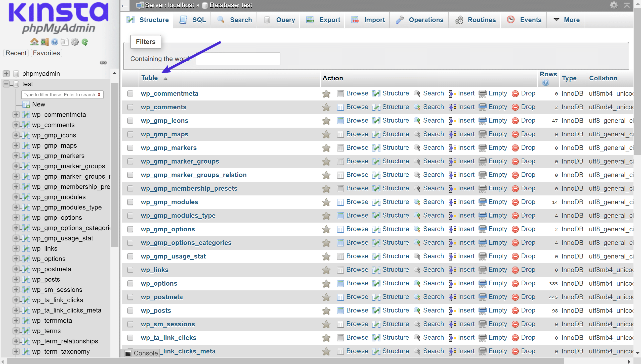The image size is (641, 364).
Task: Click the Containing the word input field
Action: pos(238,59)
